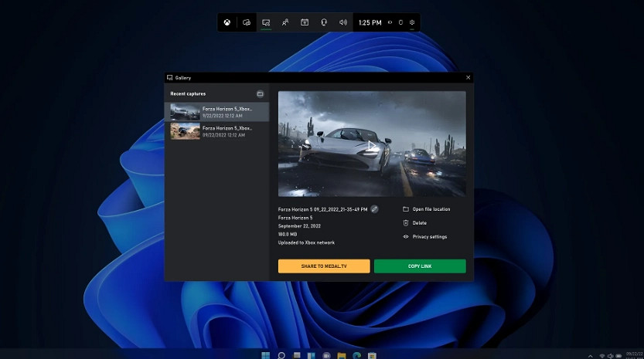644x359 pixels.
Task: Open Game Bar settings gear
Action: pyautogui.click(x=413, y=22)
